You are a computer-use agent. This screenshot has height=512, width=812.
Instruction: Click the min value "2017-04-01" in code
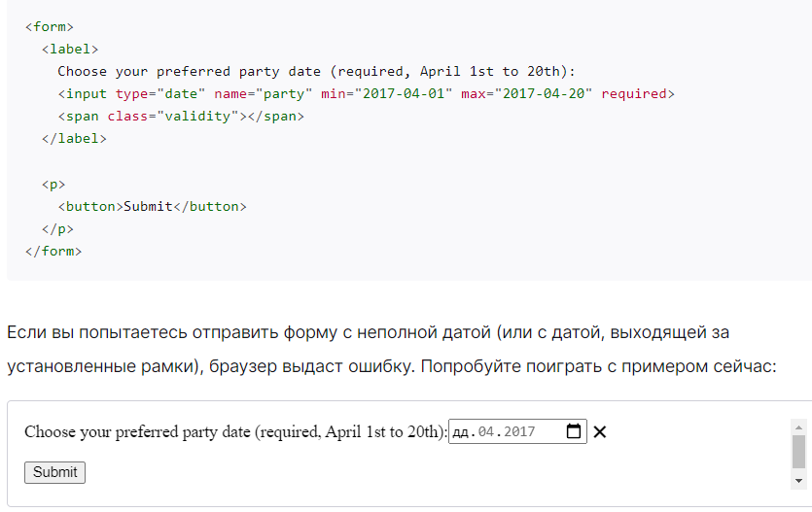(x=404, y=93)
